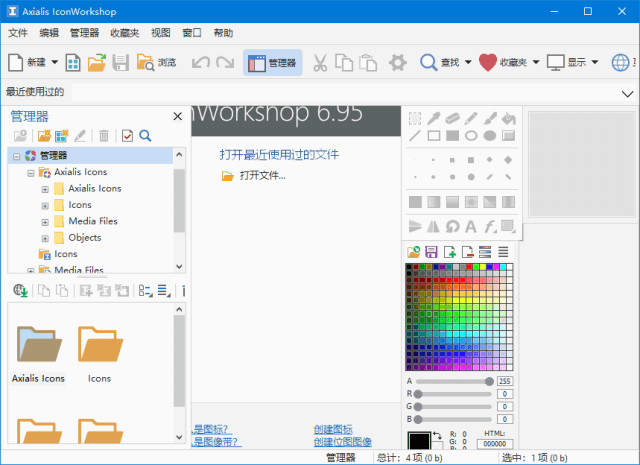This screenshot has width=640, height=465.
Task: Toggle the 管理器 librarian button in toolbar
Action: [272, 63]
